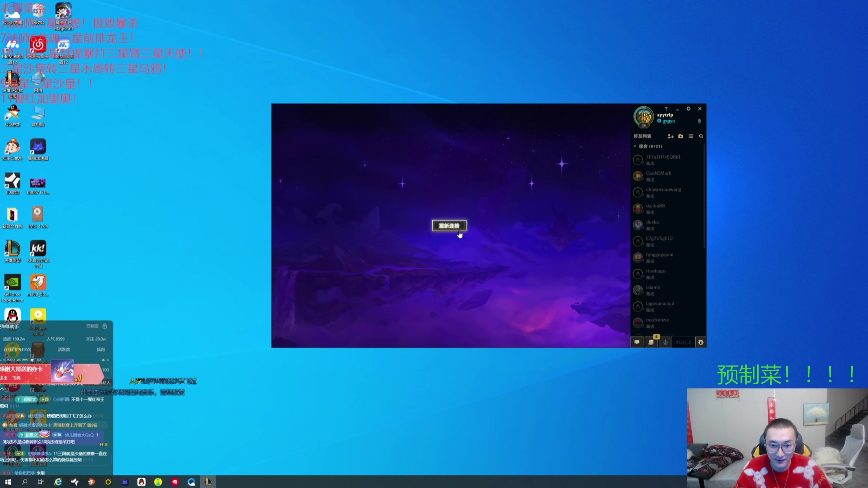The image size is (868, 488).
Task: Click the new friend folder icon
Action: point(681,136)
